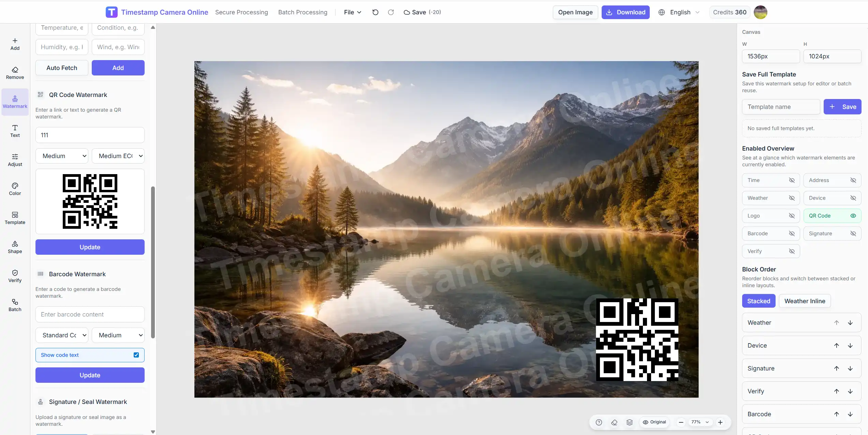Select the Remove eraser tool
The height and width of the screenshot is (435, 868).
pyautogui.click(x=15, y=73)
